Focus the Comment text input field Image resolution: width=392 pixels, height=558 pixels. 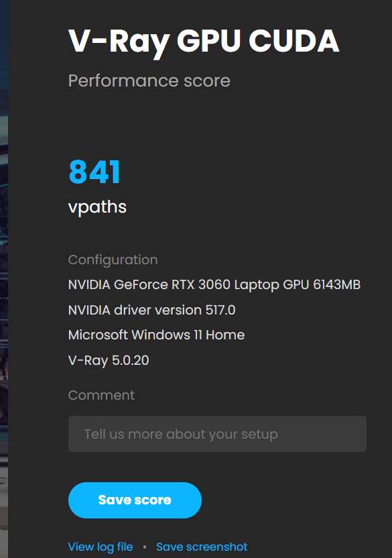click(217, 434)
